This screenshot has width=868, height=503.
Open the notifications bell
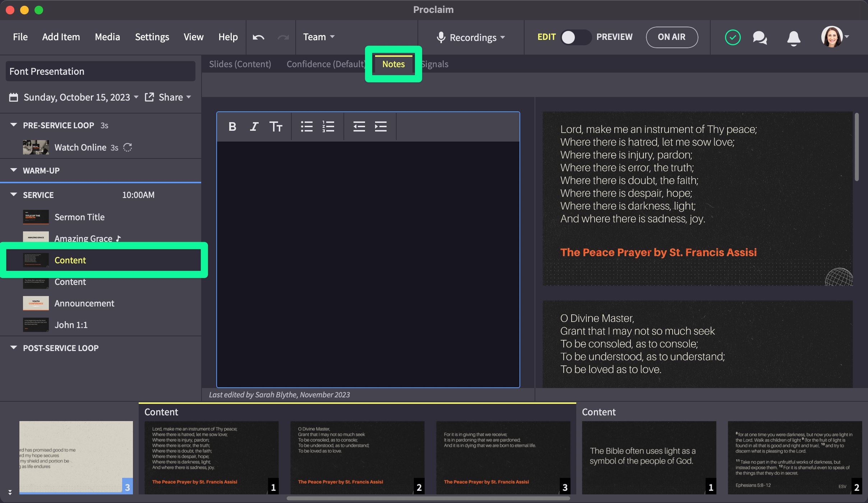point(794,37)
